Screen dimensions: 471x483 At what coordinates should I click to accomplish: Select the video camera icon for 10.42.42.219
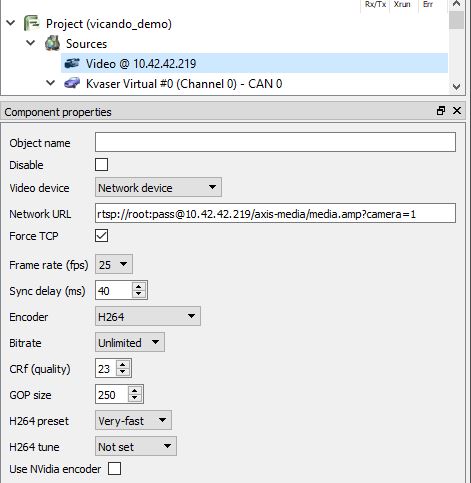(72, 63)
